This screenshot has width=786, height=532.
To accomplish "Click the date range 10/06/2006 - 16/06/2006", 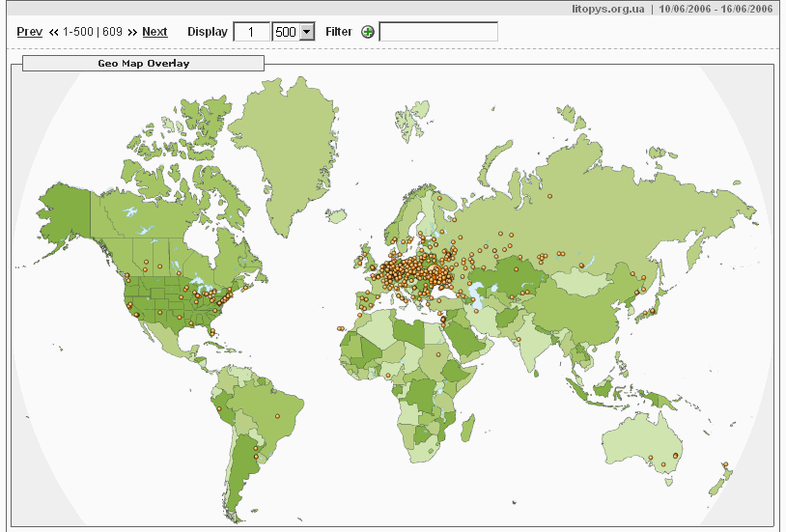I will [716, 8].
